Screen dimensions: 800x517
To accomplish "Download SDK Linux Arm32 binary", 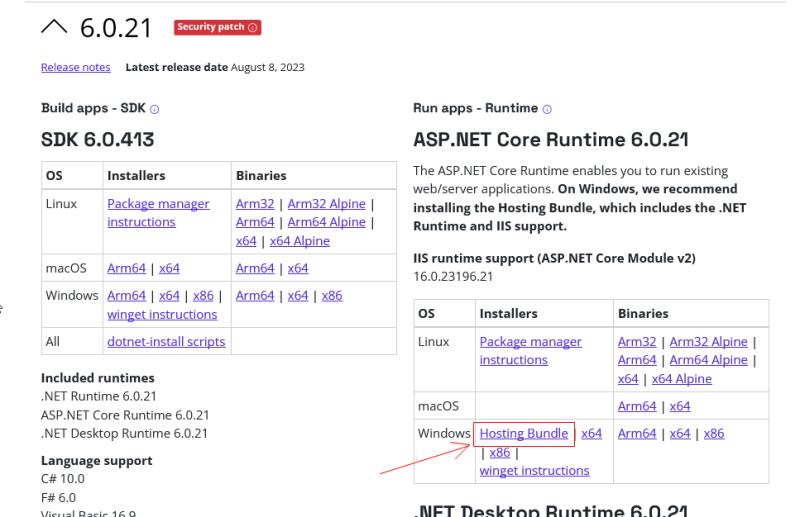I will point(255,204).
